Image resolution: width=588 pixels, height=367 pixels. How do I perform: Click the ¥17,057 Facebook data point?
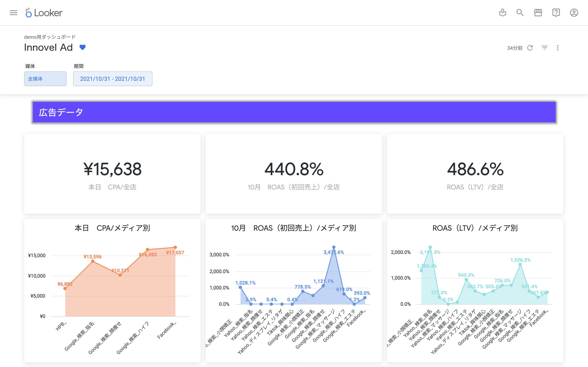point(175,247)
